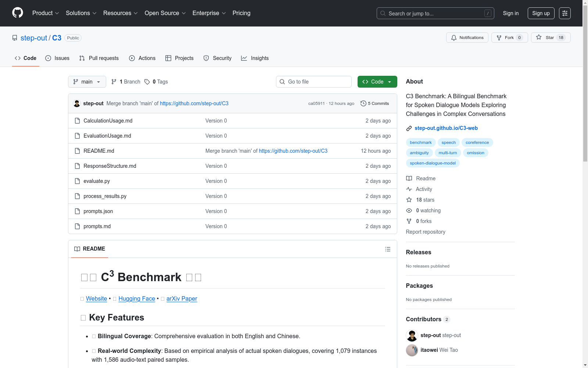588x368 pixels.
Task: Switch to the Pull requests tab
Action: 99,58
